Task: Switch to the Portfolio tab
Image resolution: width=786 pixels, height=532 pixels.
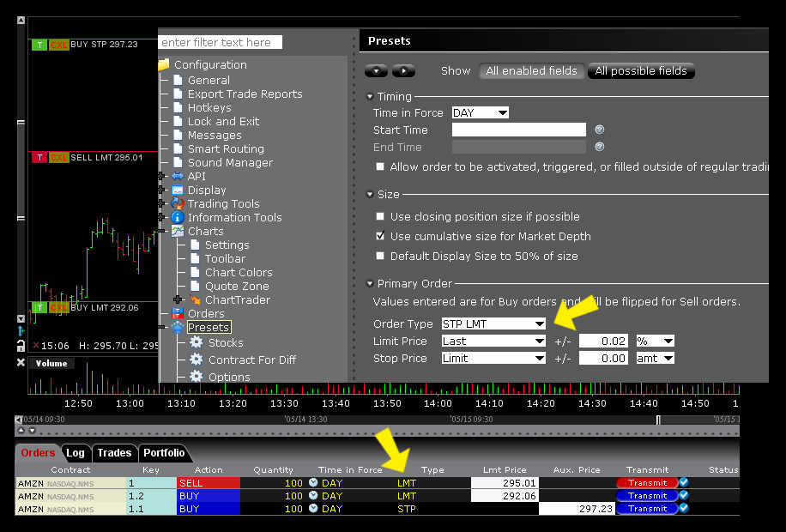Action: pos(164,453)
